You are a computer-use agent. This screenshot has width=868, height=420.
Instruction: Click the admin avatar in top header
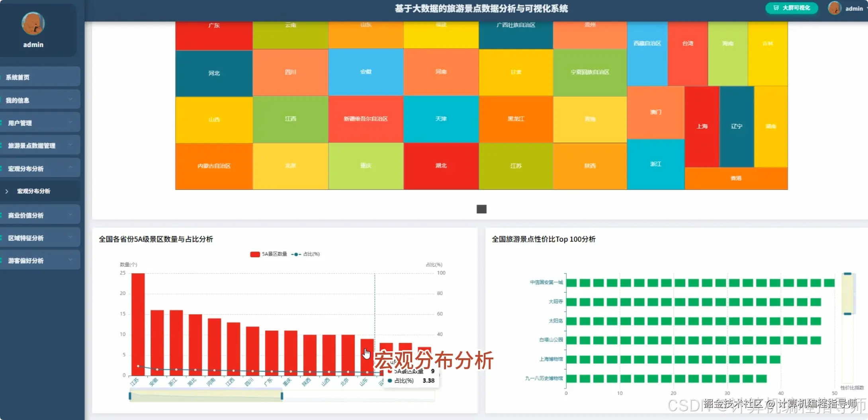[x=835, y=8]
